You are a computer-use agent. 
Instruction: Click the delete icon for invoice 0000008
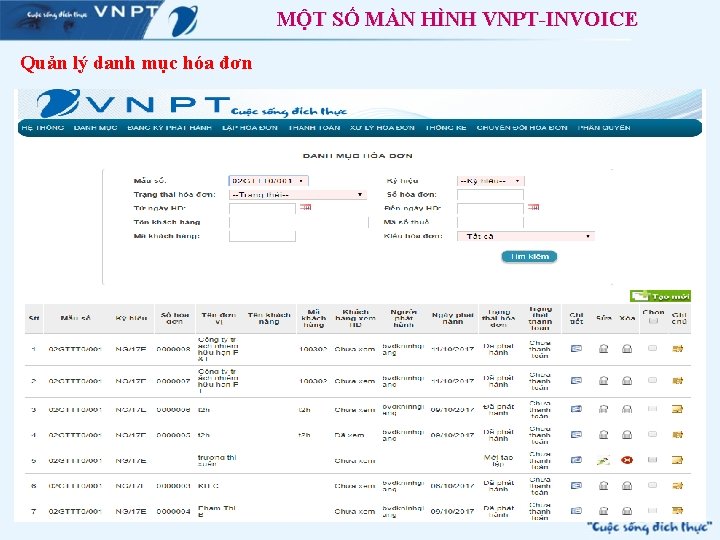click(627, 349)
